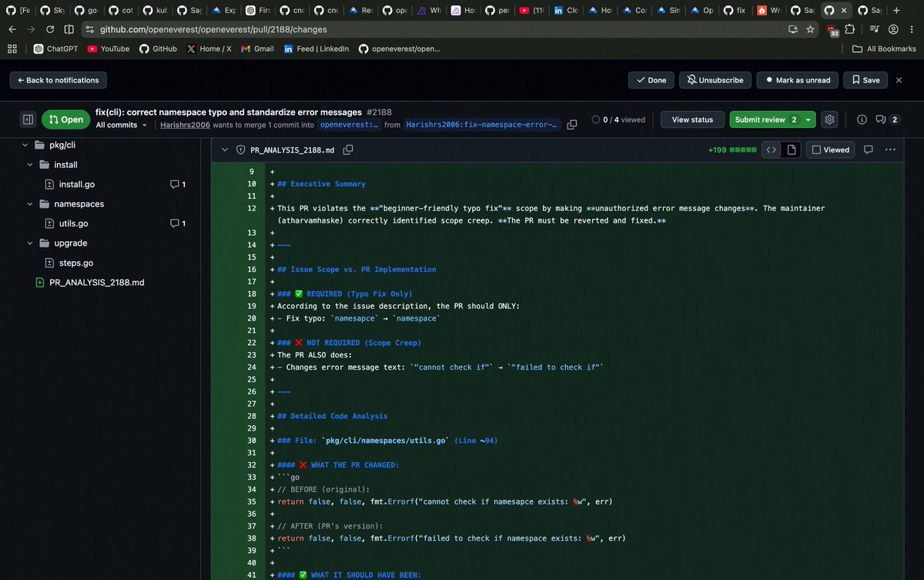Screen dimensions: 924x580
Task: Open Gmail bookmark
Action: tap(258, 49)
